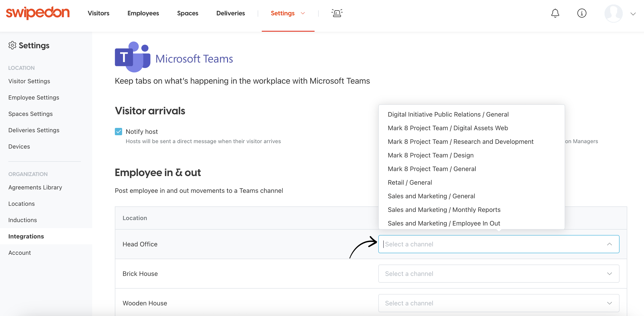Image resolution: width=644 pixels, height=316 pixels.
Task: Open the notifications bell
Action: (x=555, y=13)
